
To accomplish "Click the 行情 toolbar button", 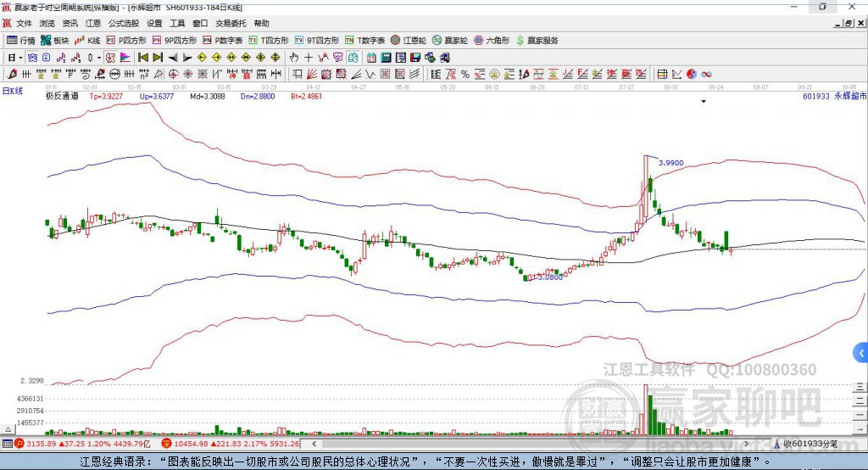I will pos(21,41).
